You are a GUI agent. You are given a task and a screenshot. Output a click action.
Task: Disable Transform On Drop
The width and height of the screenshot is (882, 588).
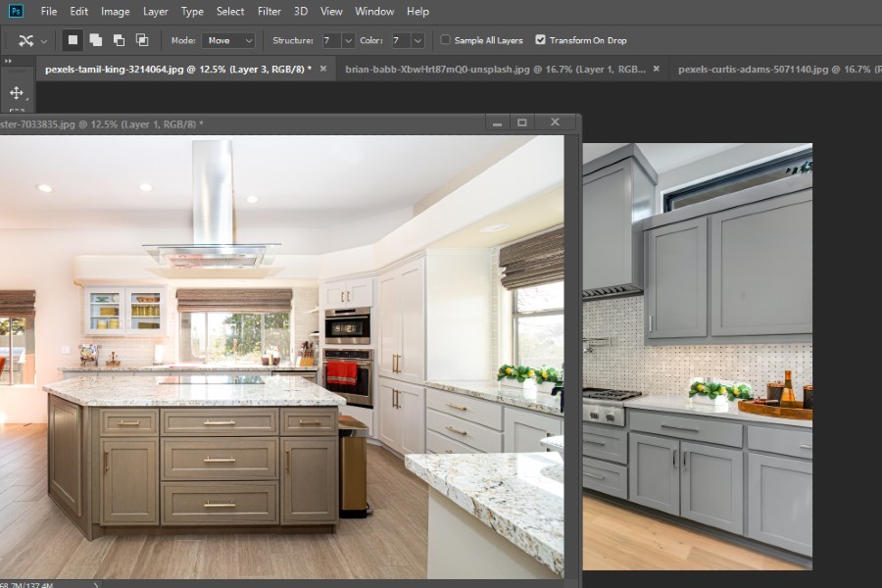coord(542,40)
